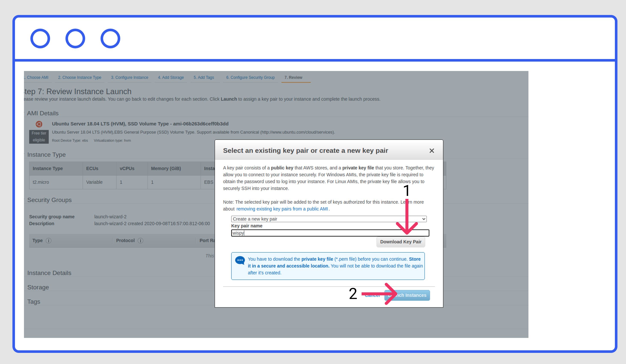626x364 pixels.
Task: Click the Ubuntu logo icon in AMI Details
Action: (39, 124)
